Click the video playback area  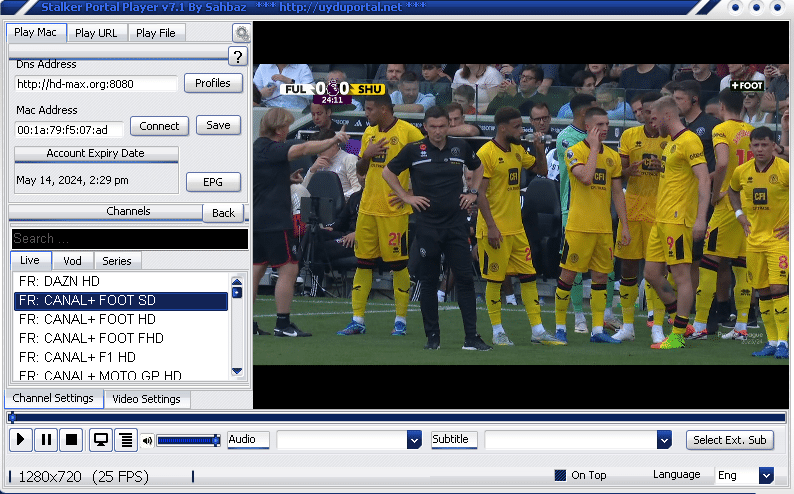pyautogui.click(x=521, y=214)
